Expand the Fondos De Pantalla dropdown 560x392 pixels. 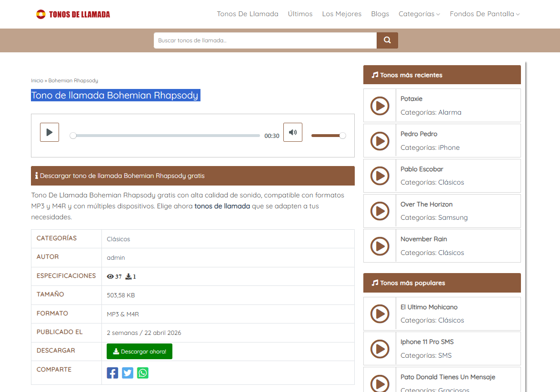[x=485, y=14]
